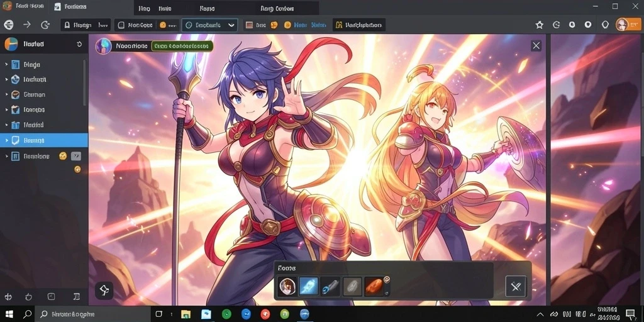Viewport: 644px width, 322px height.
Task: Click the chevron arrow of the highlighted toolbar dropdown
Action: coord(231,25)
